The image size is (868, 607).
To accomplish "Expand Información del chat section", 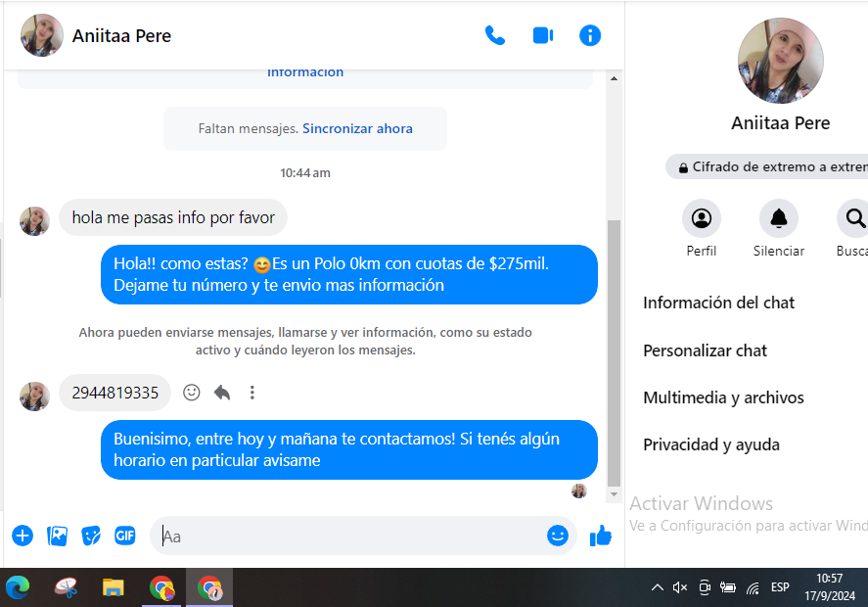I will click(x=718, y=303).
